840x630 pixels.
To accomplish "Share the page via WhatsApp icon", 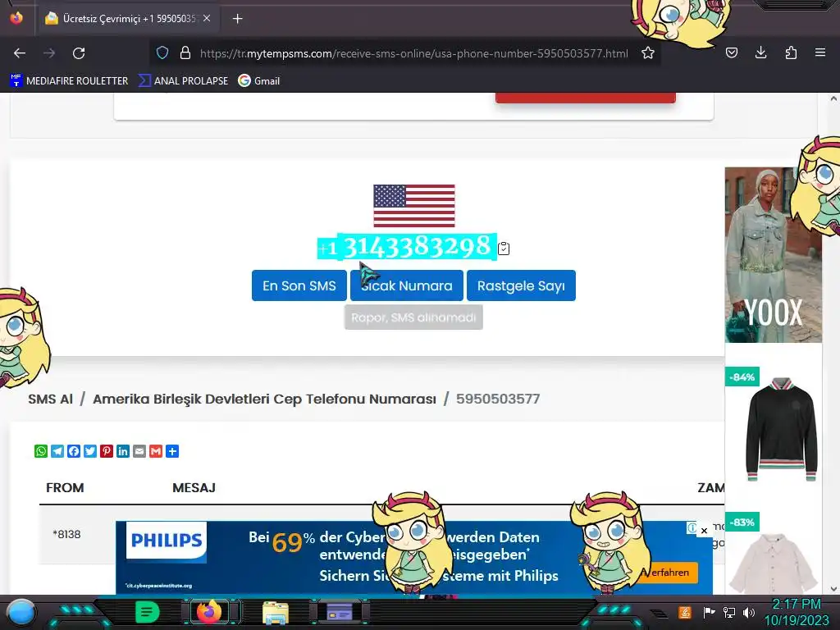I will pos(41,451).
